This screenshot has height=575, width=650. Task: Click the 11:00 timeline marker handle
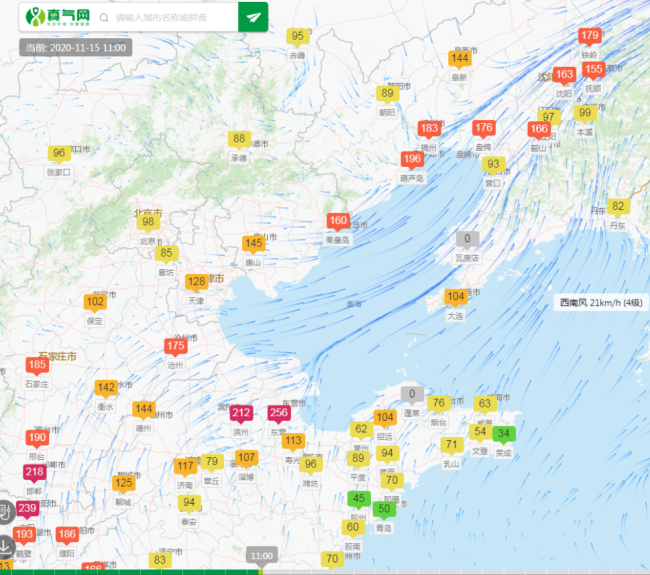pyautogui.click(x=262, y=555)
